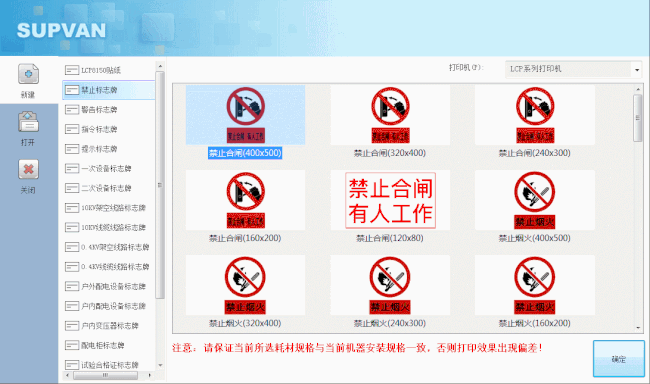Open the 打印机 printer dropdown
Viewport: 650px width, 384px height.
[573, 69]
